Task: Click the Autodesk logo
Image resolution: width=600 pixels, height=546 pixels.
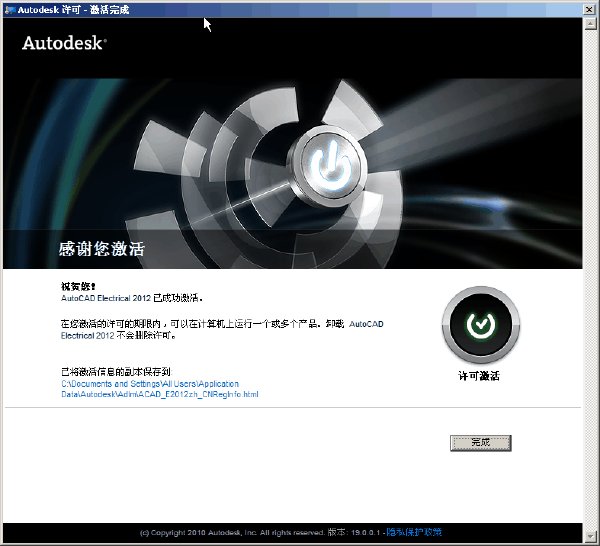Action: pyautogui.click(x=64, y=43)
